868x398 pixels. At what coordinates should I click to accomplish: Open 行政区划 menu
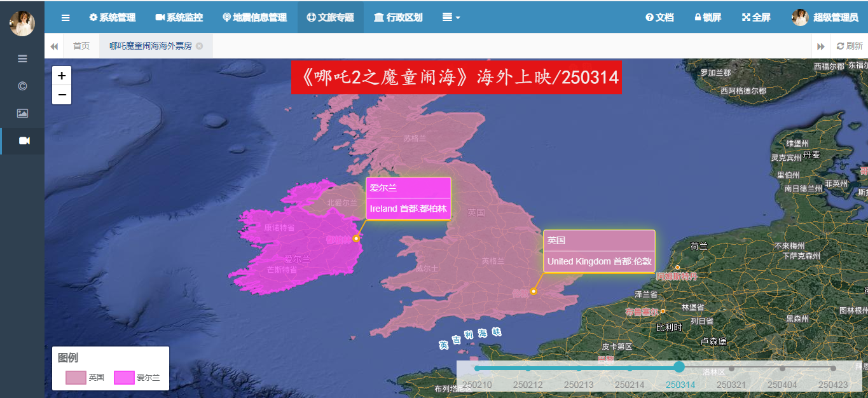point(399,18)
